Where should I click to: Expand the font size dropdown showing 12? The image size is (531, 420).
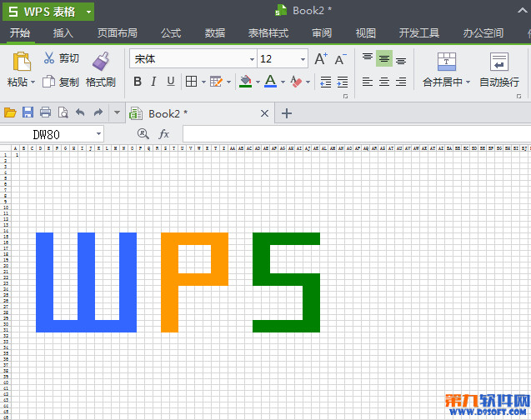click(303, 59)
